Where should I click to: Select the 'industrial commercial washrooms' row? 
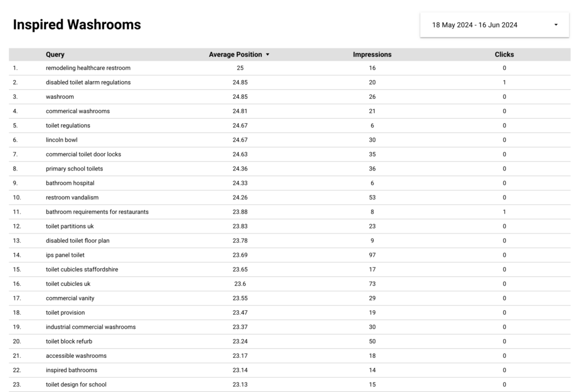[x=289, y=327]
